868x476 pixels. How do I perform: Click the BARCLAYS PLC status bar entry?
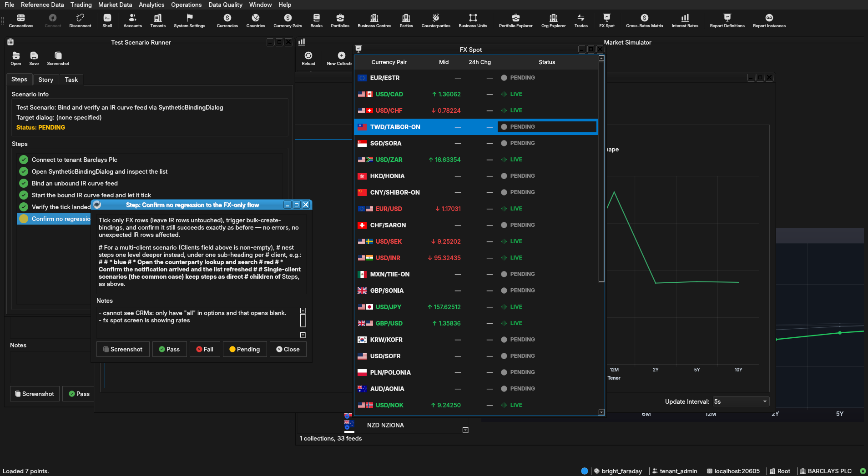(825, 471)
